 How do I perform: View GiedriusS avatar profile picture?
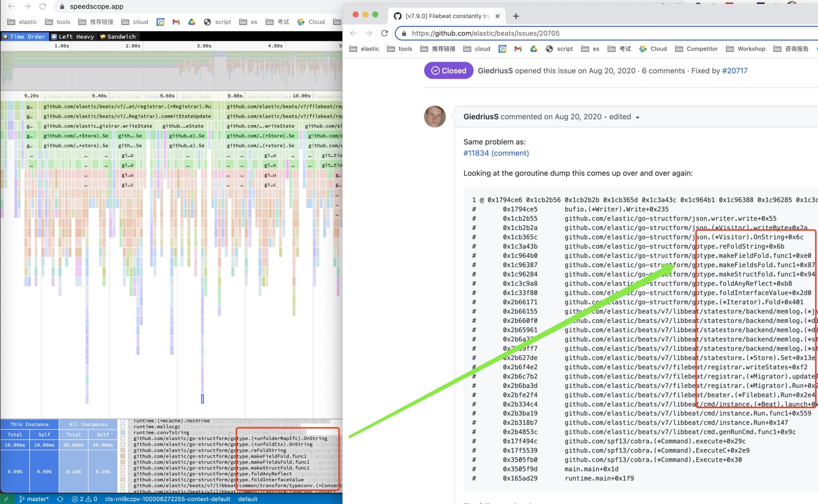(435, 117)
